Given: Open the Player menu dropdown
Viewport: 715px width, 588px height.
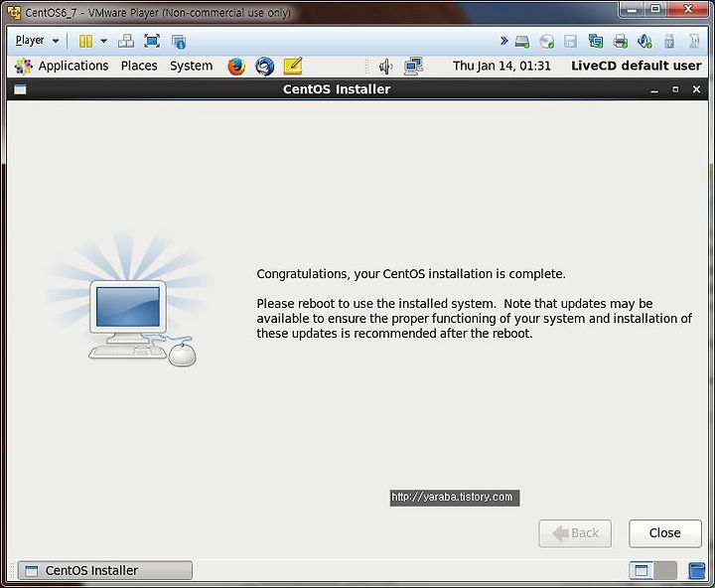Looking at the screenshot, I should click(37, 41).
